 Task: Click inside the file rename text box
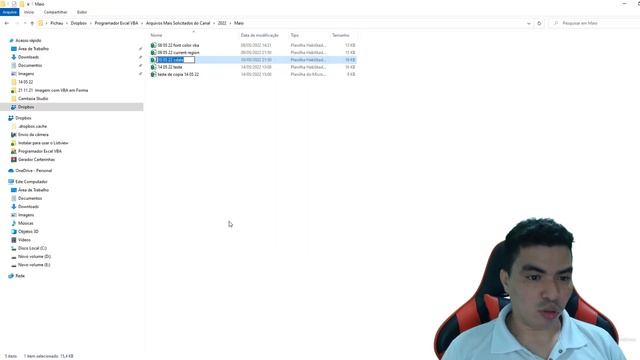[x=176, y=60]
